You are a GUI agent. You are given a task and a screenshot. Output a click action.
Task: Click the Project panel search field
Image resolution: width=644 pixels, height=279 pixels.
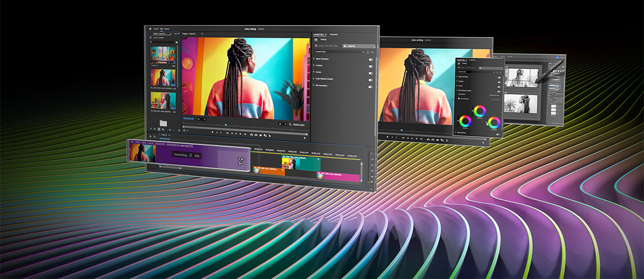tap(163, 42)
